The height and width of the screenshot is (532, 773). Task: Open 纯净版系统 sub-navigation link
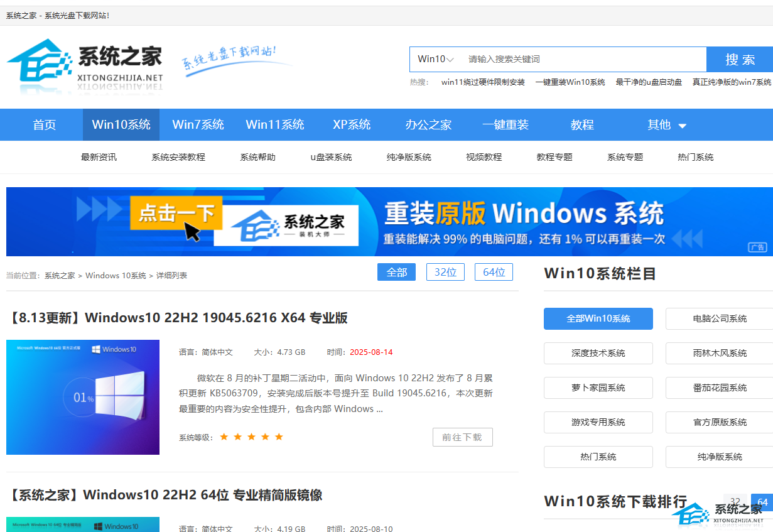[x=409, y=157]
